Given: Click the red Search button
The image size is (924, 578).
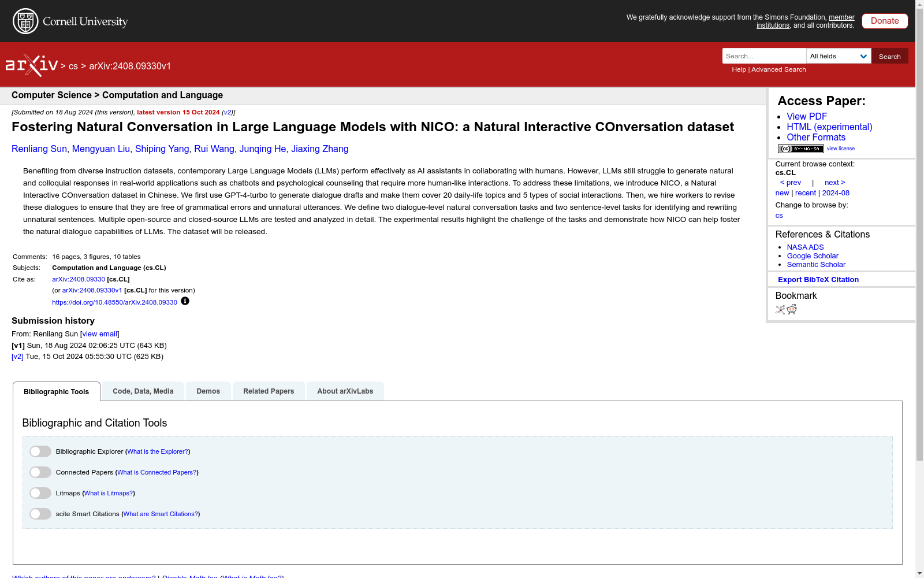Looking at the screenshot, I should pos(890,56).
